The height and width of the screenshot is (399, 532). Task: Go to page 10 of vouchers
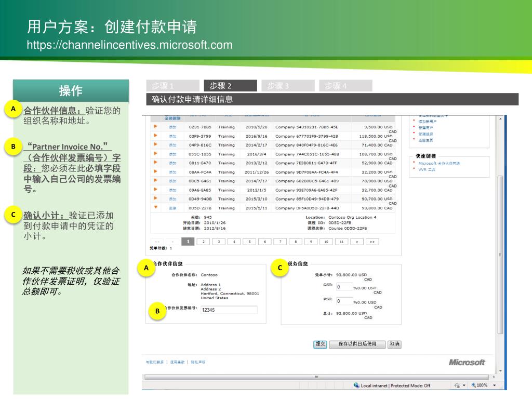(x=326, y=242)
